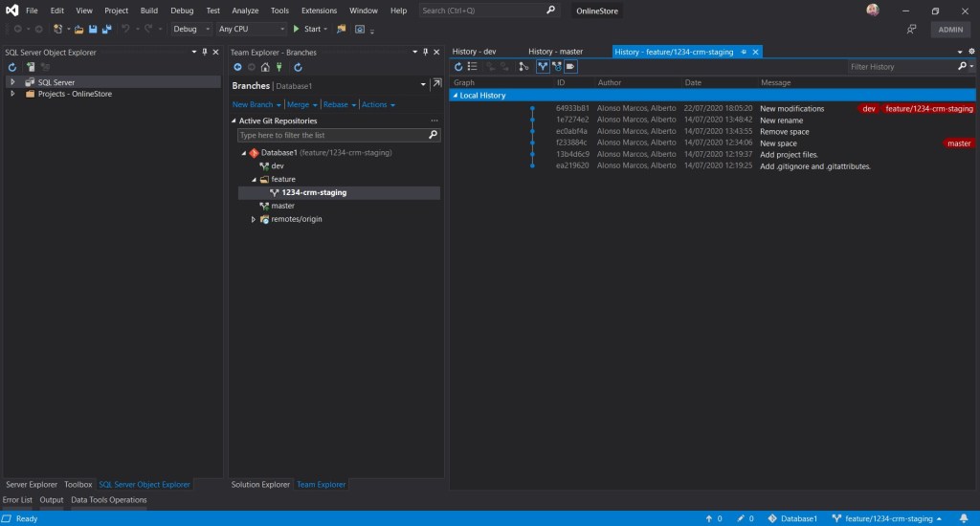
Task: Select the 1234-crm-staging branch
Action: [314, 192]
